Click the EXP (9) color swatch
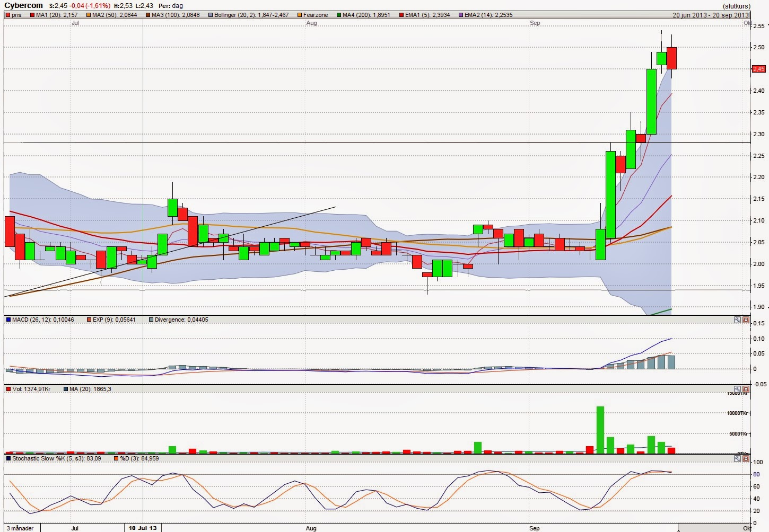 tap(89, 320)
